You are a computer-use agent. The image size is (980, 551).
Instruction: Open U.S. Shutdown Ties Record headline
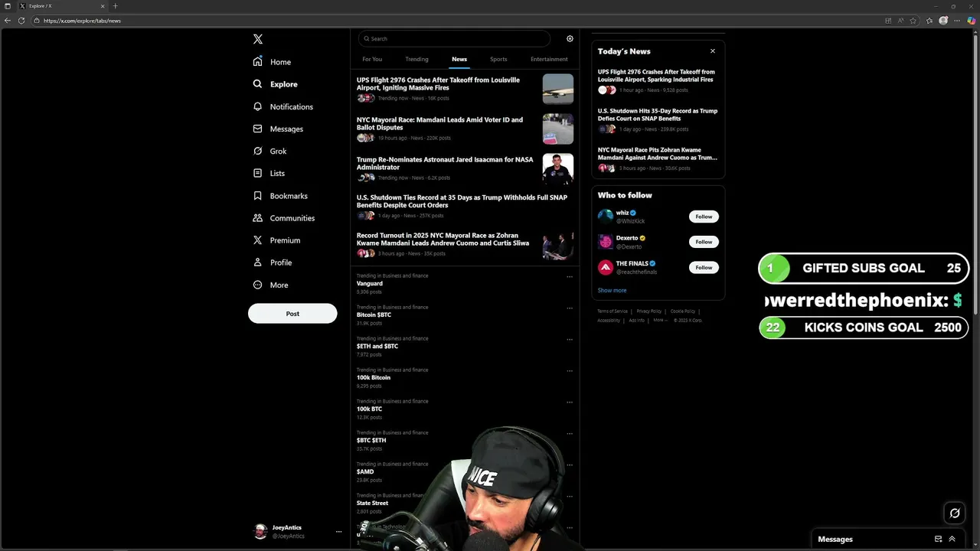point(462,201)
